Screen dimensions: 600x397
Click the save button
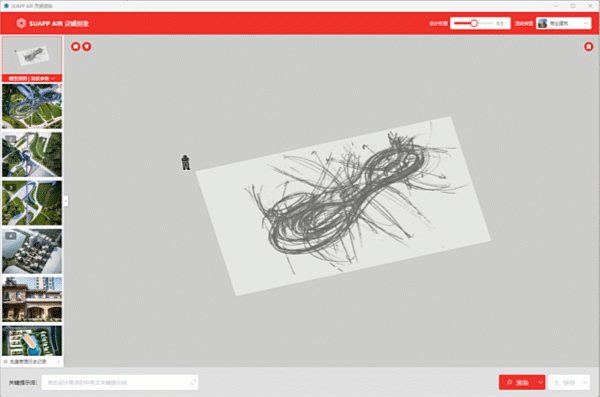565,382
